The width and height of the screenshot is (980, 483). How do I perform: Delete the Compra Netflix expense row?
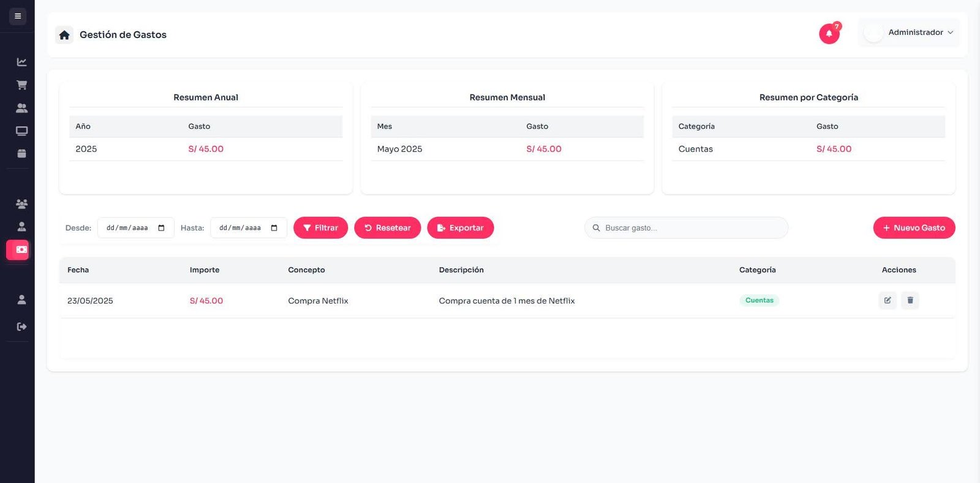910,300
